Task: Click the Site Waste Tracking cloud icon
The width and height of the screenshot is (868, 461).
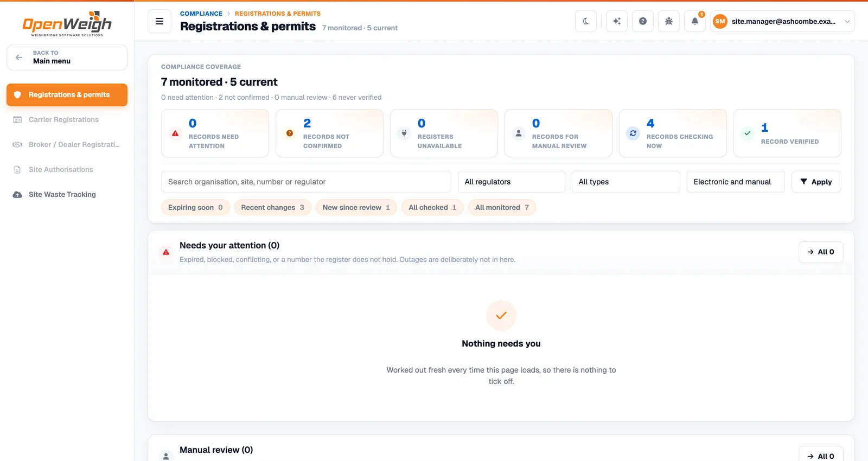Action: pyautogui.click(x=17, y=195)
